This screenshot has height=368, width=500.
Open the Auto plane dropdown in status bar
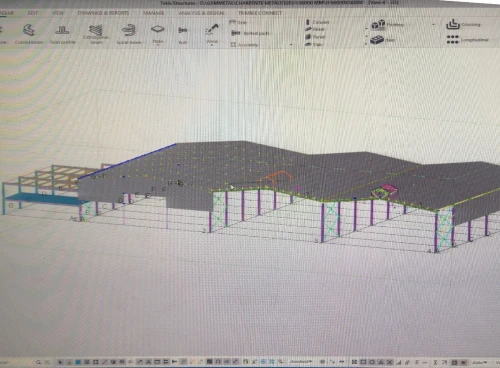[x=479, y=362]
